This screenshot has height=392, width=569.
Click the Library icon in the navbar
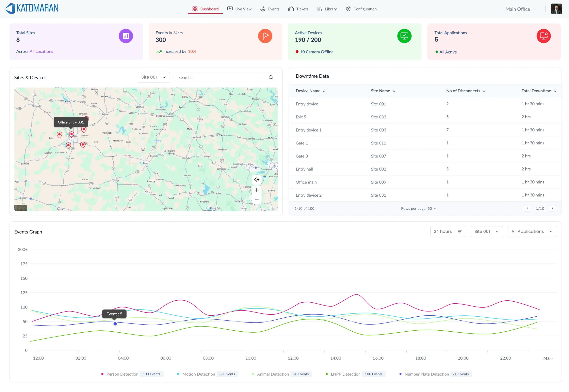click(x=319, y=9)
